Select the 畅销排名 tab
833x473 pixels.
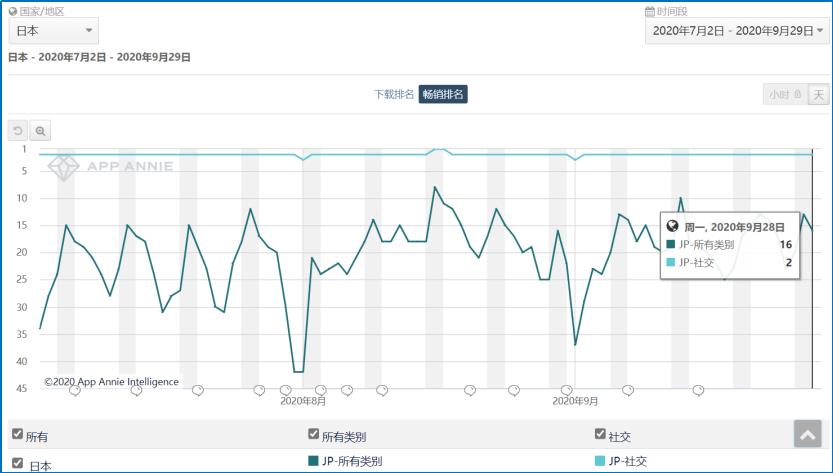tap(443, 94)
